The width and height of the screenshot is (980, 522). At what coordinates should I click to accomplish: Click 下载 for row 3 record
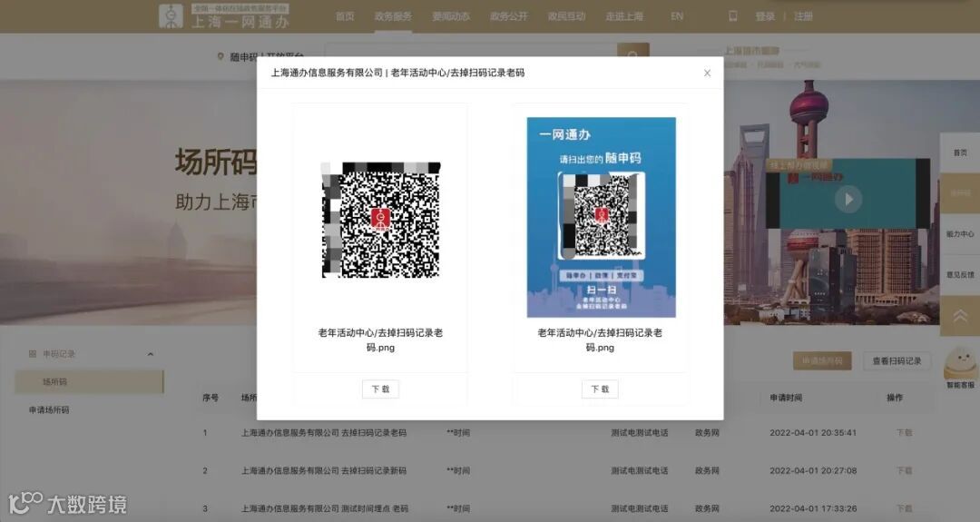pyautogui.click(x=904, y=509)
